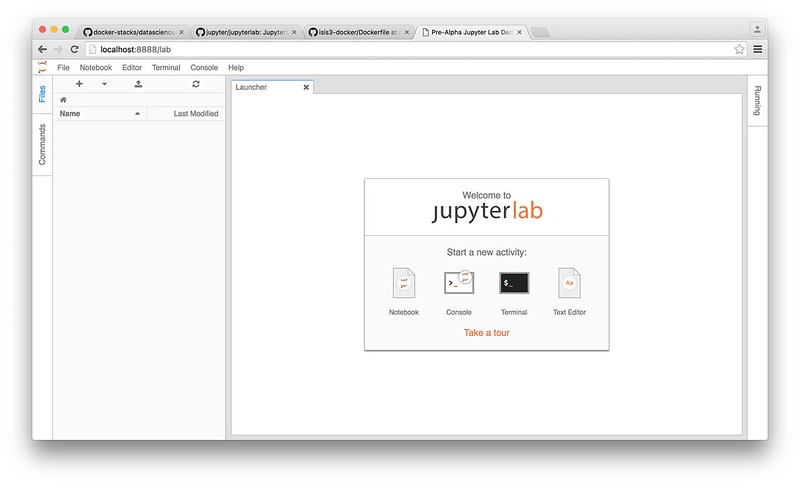The width and height of the screenshot is (800, 486).
Task: Open Chrome user profile button
Action: 757,30
